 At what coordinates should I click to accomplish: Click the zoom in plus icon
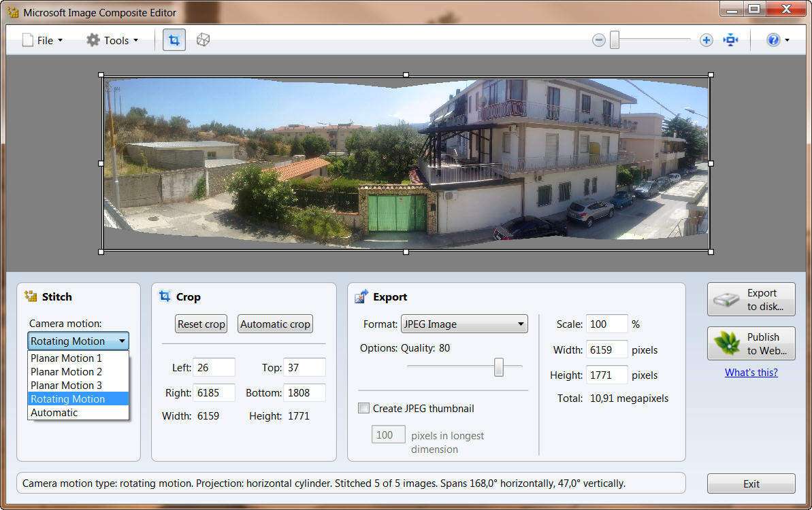[x=706, y=40]
